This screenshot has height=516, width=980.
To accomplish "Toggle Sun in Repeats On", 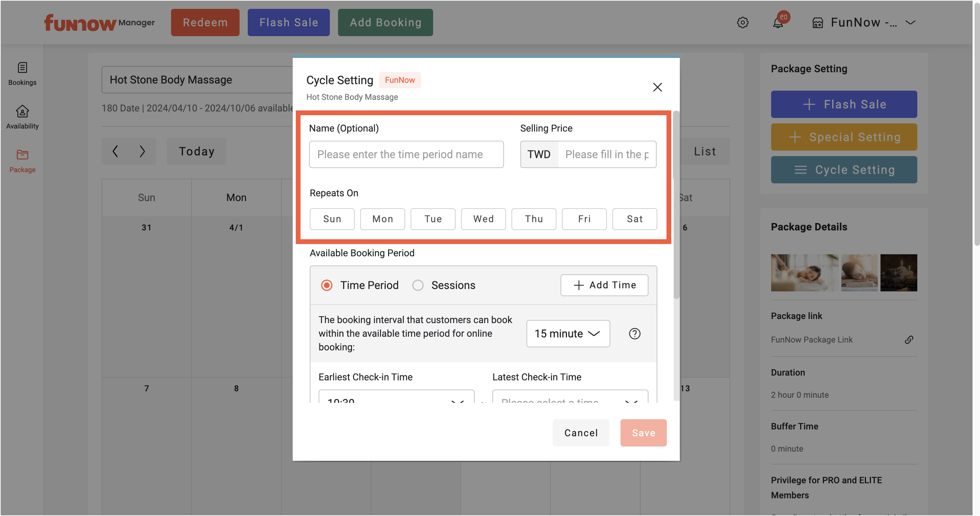I will 332,219.
